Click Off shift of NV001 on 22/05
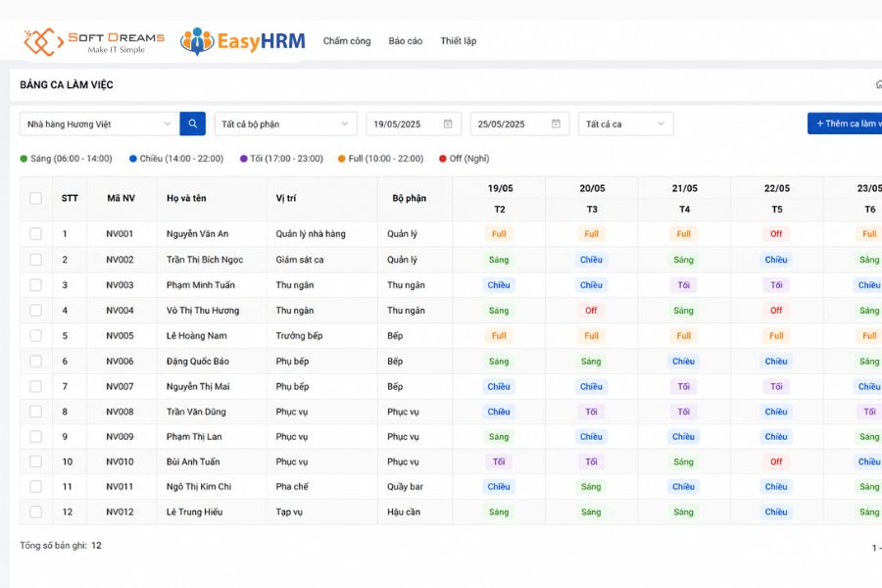This screenshot has width=882, height=588. pos(776,233)
